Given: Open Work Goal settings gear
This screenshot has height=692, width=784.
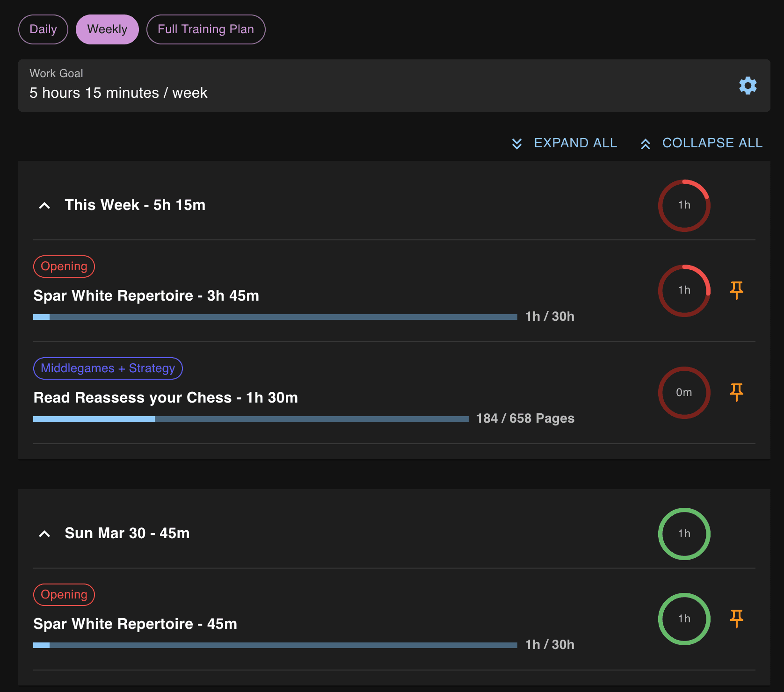Looking at the screenshot, I should click(748, 86).
